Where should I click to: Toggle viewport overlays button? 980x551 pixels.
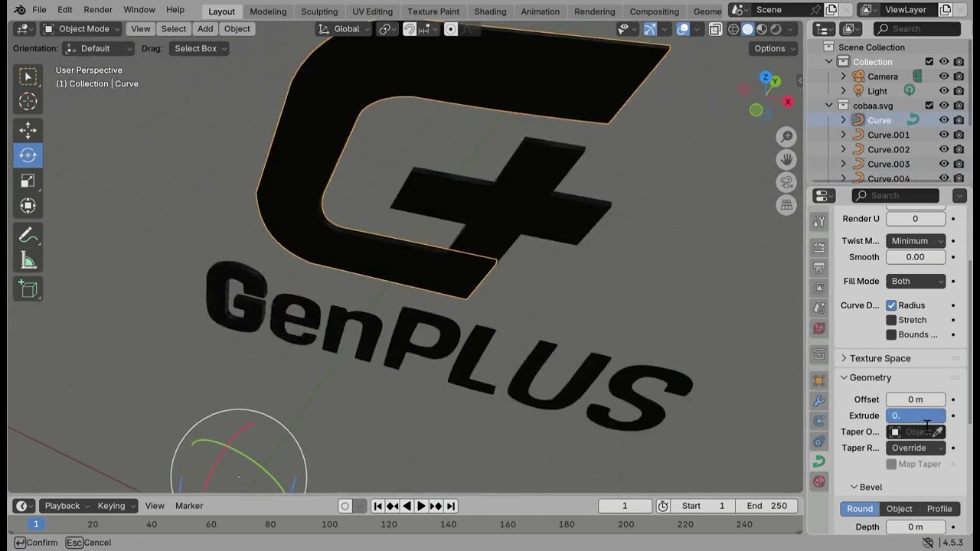pos(682,29)
